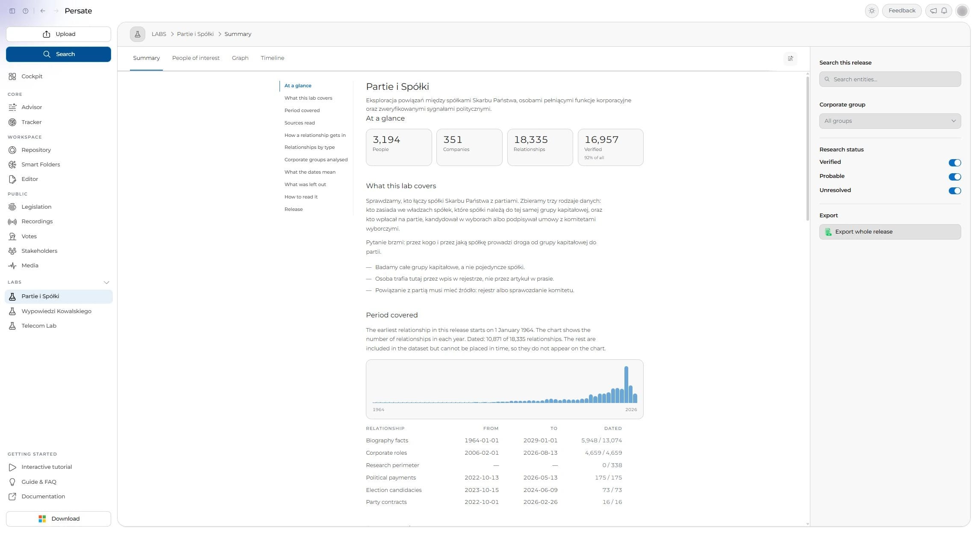Open Cockpit from sidebar
Viewport: 980px width, 536px height.
(x=59, y=77)
